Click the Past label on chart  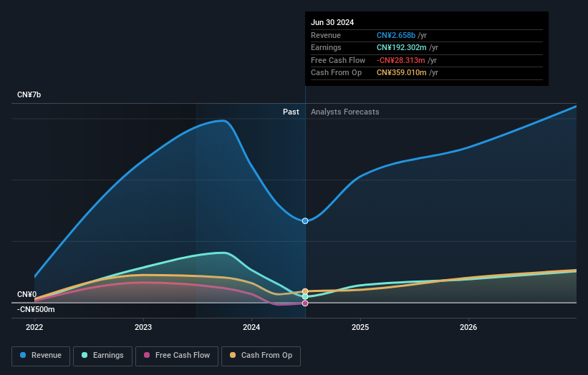pos(291,112)
